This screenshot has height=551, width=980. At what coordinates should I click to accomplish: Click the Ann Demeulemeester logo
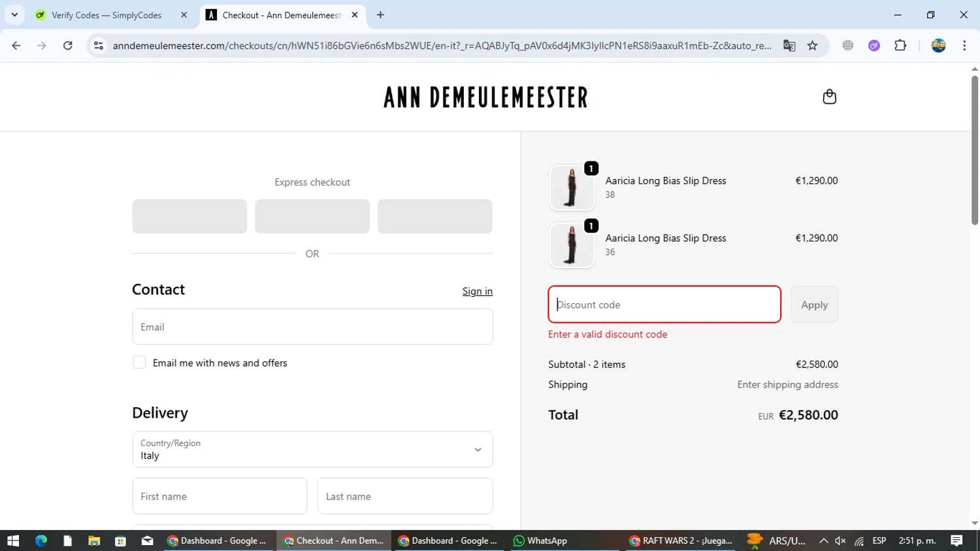(x=485, y=97)
